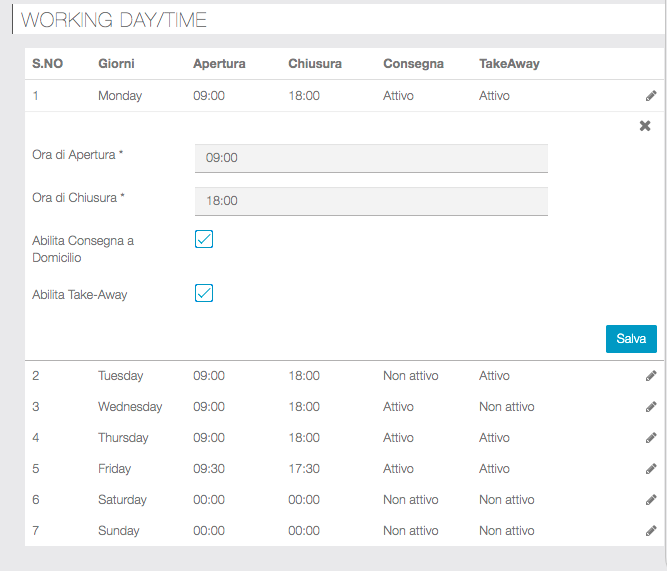The height and width of the screenshot is (571, 667).
Task: Select the Friday row day name
Action: click(x=114, y=469)
